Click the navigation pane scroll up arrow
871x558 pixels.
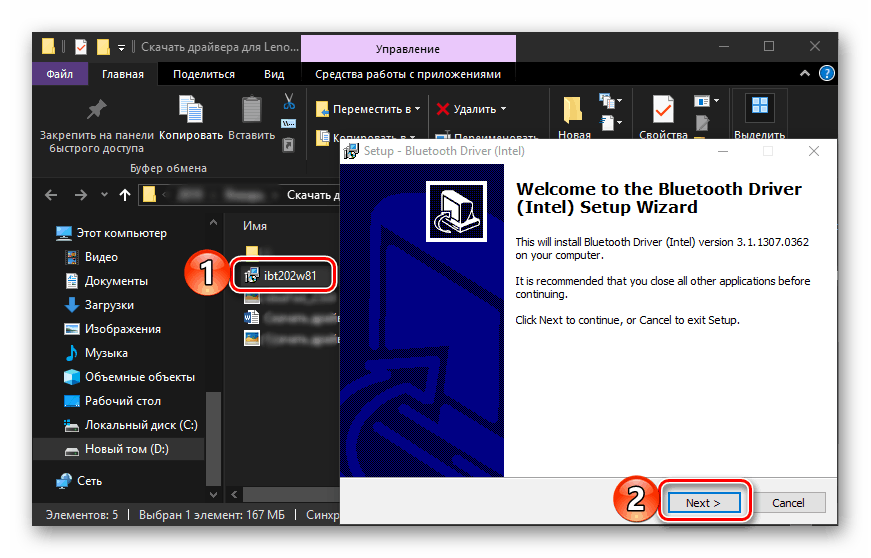[213, 223]
